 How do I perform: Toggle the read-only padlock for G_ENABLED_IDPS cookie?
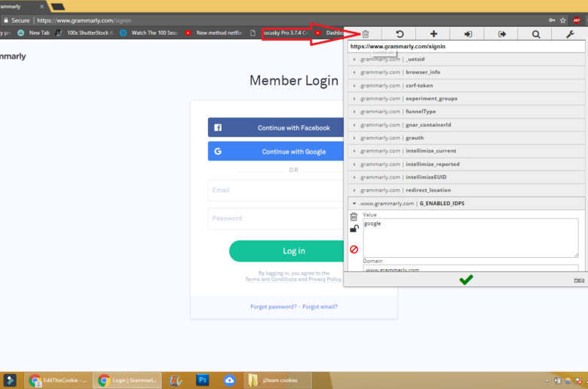[x=354, y=228]
